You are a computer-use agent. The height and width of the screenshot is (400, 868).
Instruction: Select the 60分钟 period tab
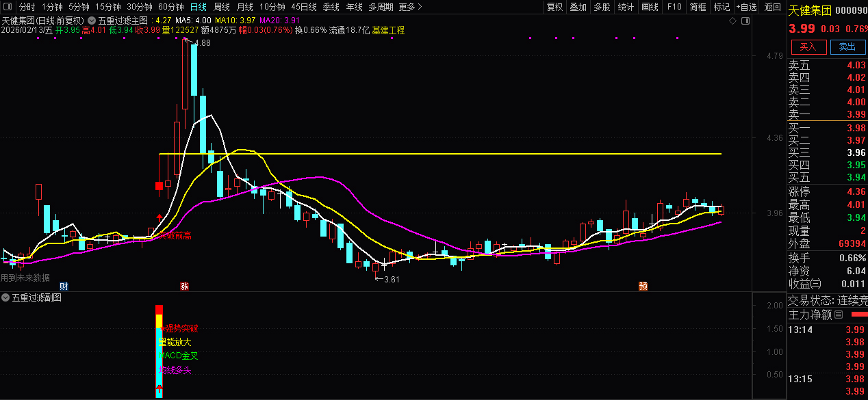(170, 8)
